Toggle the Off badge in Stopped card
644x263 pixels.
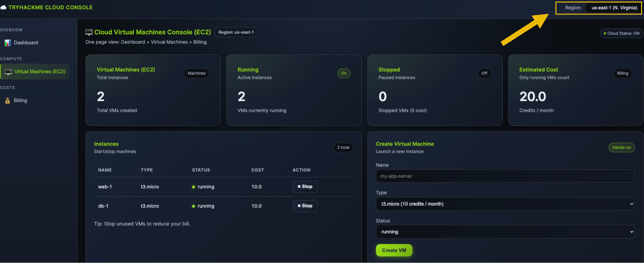tap(484, 73)
